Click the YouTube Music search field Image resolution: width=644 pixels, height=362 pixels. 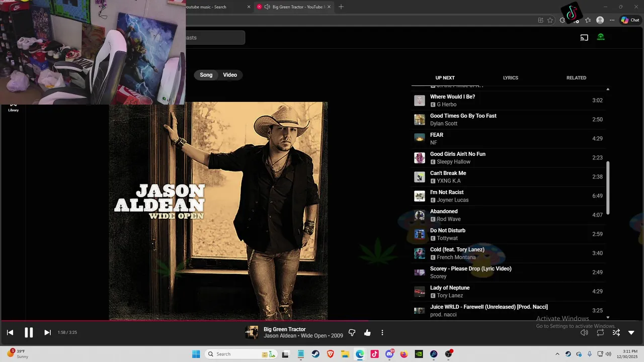tap(215, 38)
